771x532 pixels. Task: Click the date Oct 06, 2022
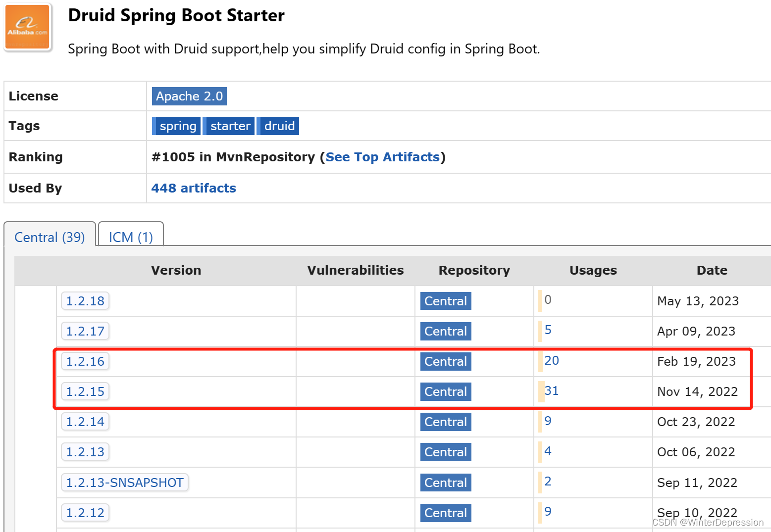pyautogui.click(x=696, y=452)
